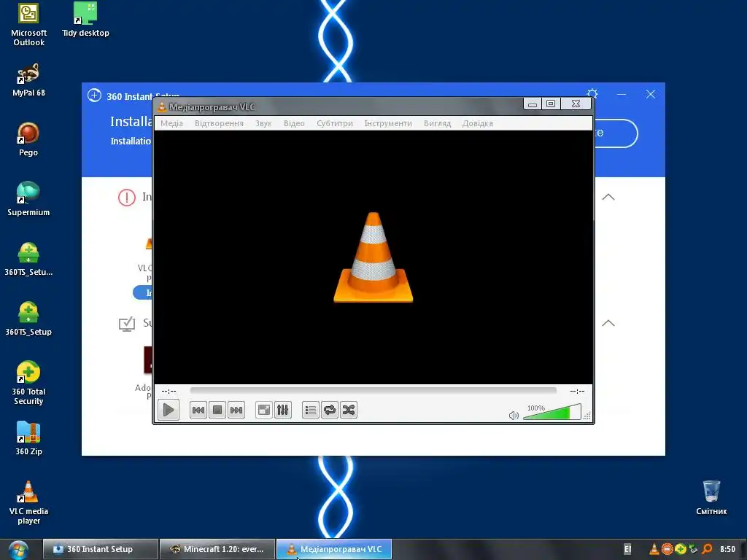Click orange magnifier tray icon

click(707, 549)
